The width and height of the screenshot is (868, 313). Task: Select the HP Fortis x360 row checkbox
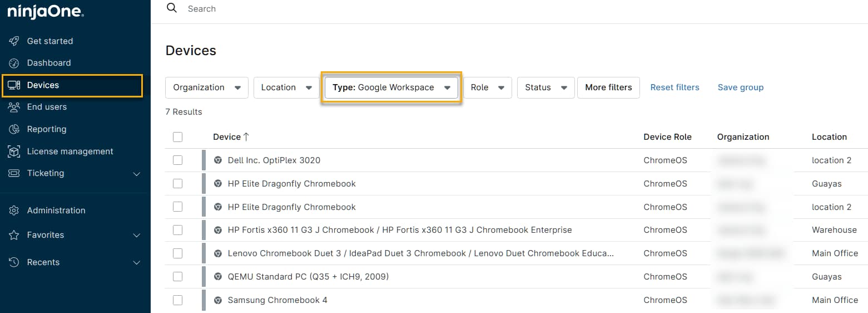click(x=177, y=230)
